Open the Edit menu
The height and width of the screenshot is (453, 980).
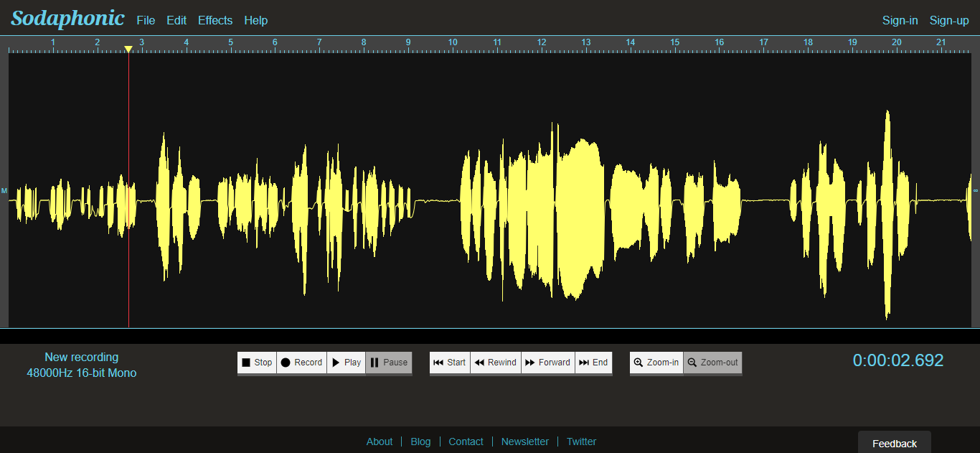[176, 20]
